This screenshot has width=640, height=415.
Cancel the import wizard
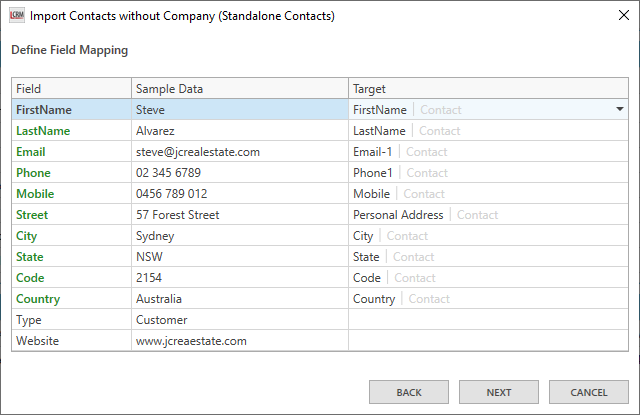[x=588, y=392]
